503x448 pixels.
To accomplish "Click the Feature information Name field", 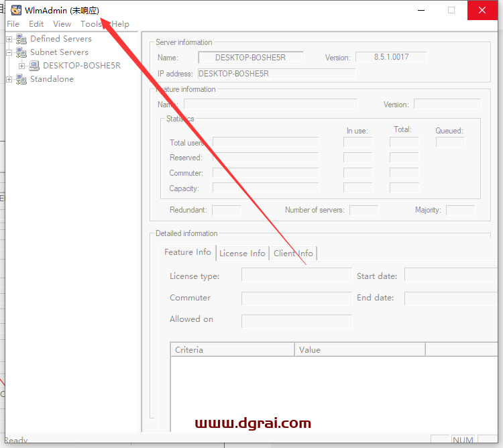I will (271, 104).
